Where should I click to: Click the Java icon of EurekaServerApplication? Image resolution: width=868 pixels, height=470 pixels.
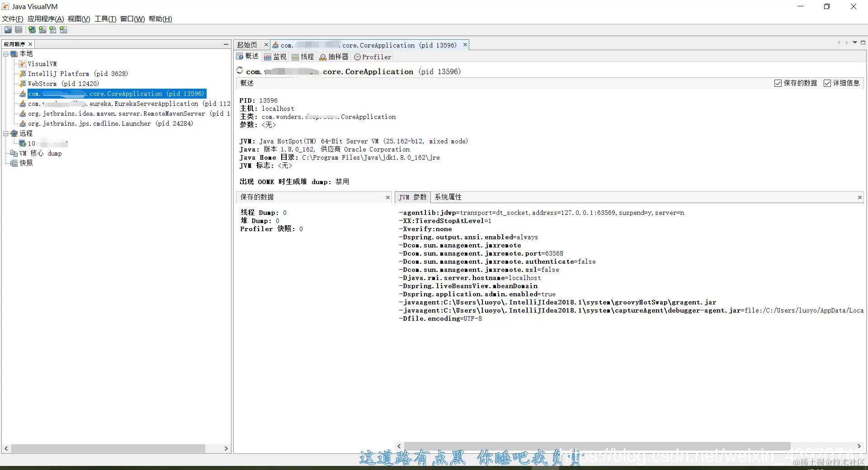tap(23, 104)
